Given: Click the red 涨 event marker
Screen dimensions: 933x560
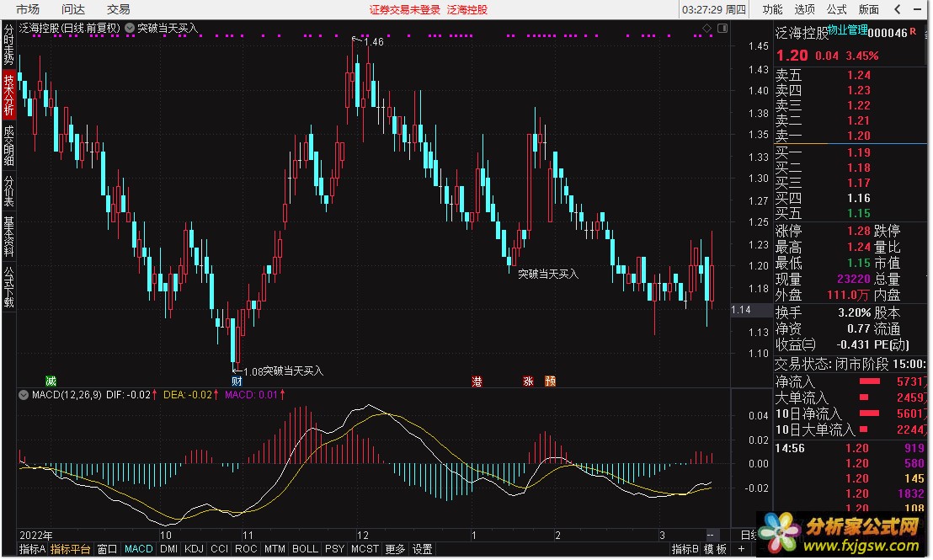Looking at the screenshot, I should point(528,381).
